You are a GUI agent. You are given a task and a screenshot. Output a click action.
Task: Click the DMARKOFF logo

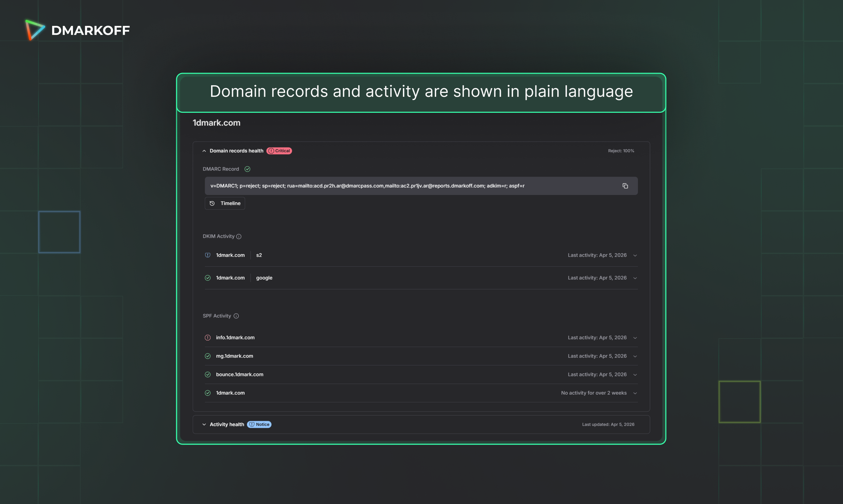coord(78,30)
